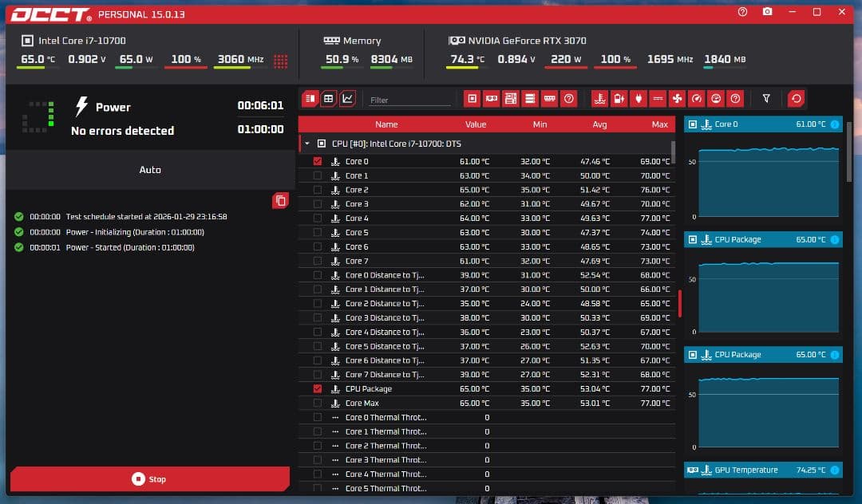The width and height of the screenshot is (862, 504).
Task: Switch to the graph view tab
Action: pyautogui.click(x=347, y=99)
